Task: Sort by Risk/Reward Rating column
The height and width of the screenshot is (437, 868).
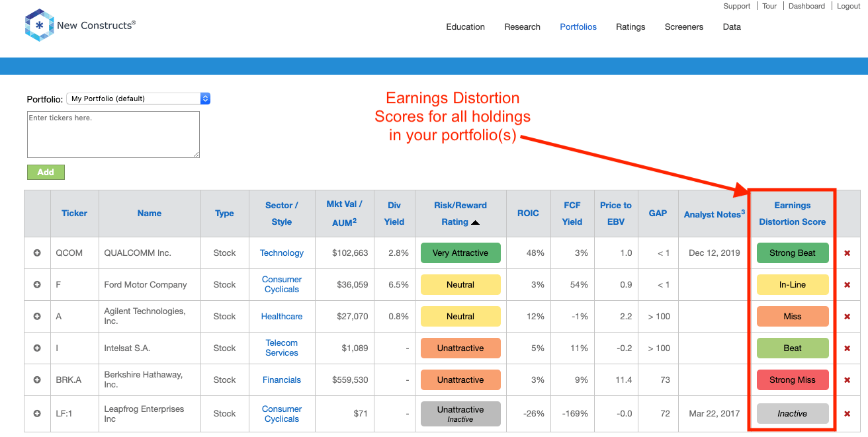Action: coord(460,214)
